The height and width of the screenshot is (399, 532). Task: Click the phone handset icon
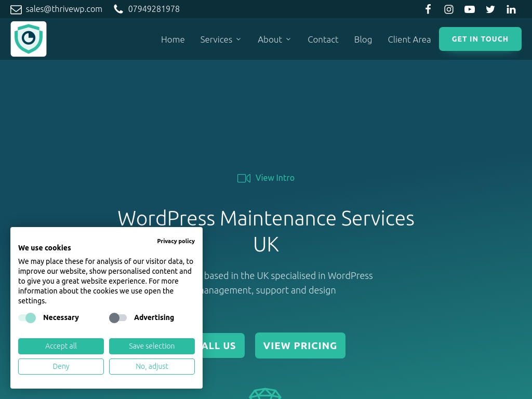tap(118, 9)
